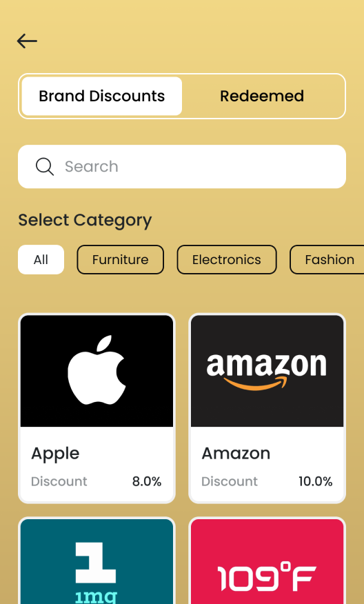Select the All category chip
364x604 pixels.
(41, 260)
